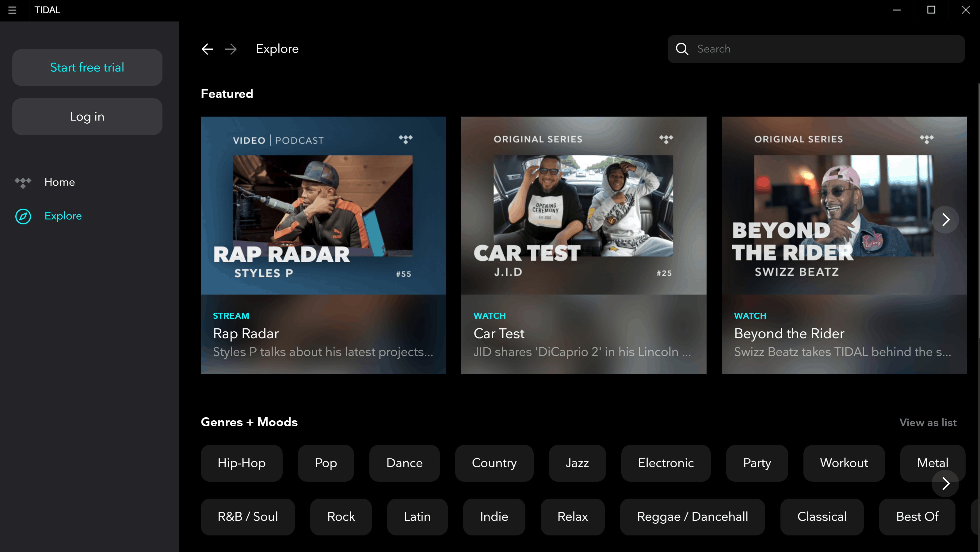Toggle View as list for Genres Moods
Viewport: 980px width, 552px height.
click(928, 423)
